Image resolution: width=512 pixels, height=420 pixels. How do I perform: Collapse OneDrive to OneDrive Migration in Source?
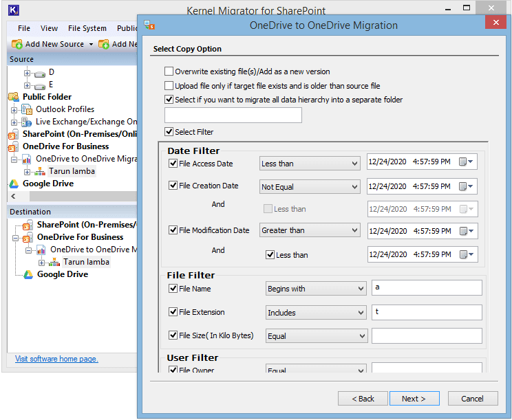pos(14,159)
